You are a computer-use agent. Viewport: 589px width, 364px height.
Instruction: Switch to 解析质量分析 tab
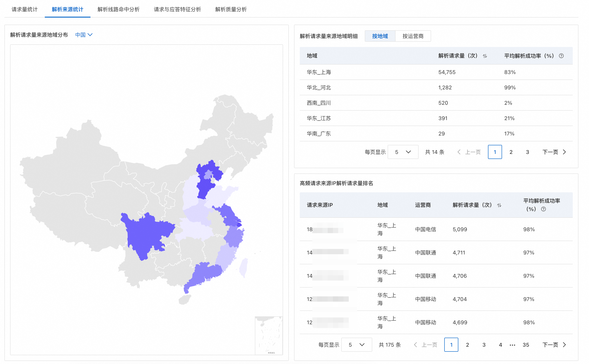[231, 9]
